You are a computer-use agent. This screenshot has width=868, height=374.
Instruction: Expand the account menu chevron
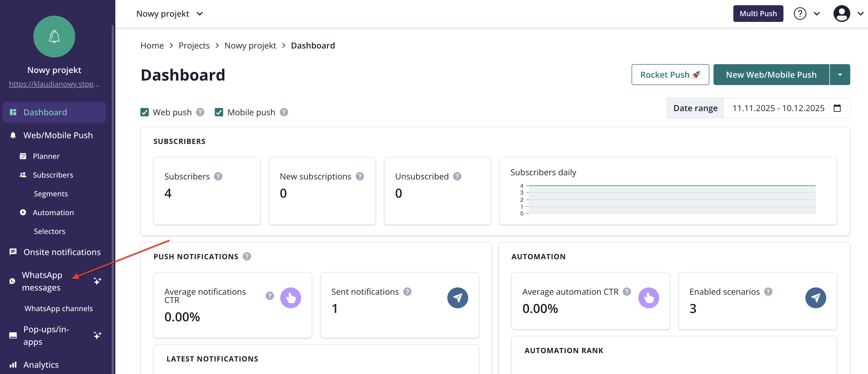pyautogui.click(x=860, y=14)
